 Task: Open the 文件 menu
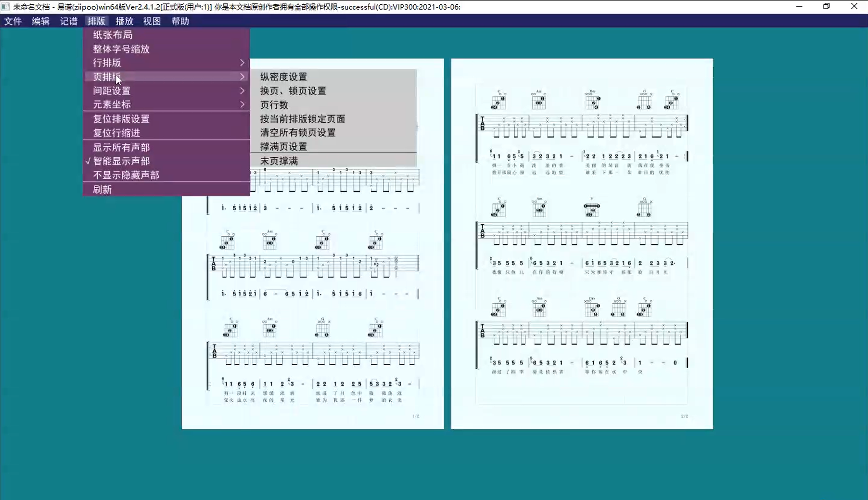pos(13,21)
